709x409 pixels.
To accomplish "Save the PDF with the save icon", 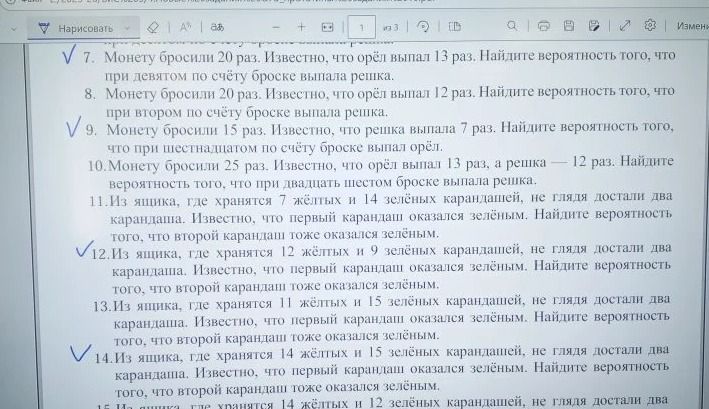I will tap(569, 26).
